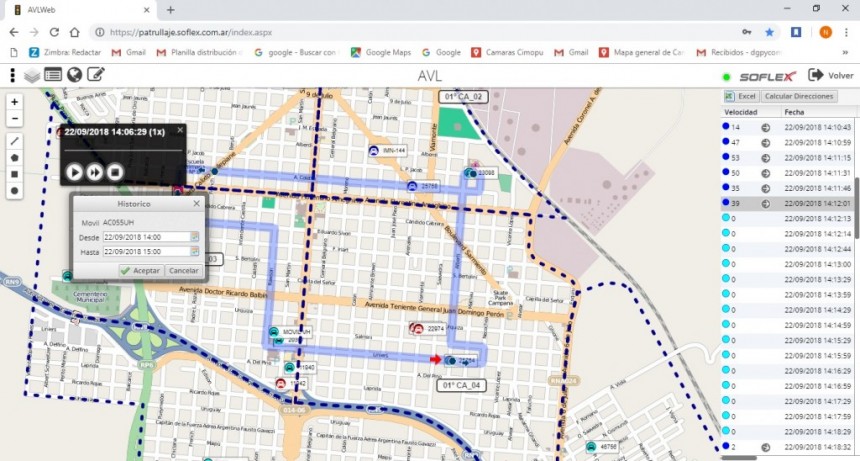
Task: Click the IMN-144 vehicle marker
Action: click(374, 151)
